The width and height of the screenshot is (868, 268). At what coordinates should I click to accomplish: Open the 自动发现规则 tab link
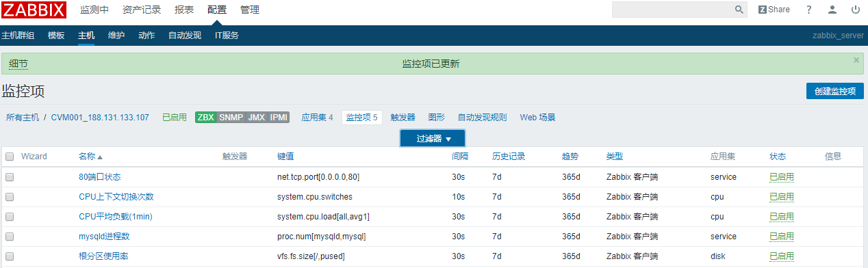(x=483, y=117)
